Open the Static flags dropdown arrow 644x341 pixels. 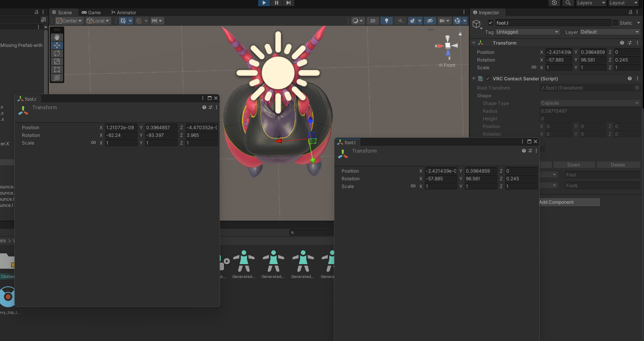(638, 23)
